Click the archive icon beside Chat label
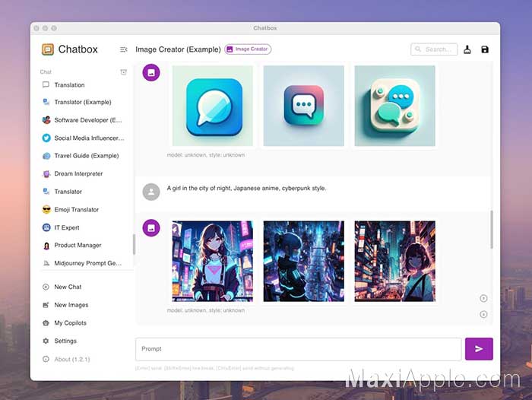Image resolution: width=532 pixels, height=400 pixels. pos(123,72)
